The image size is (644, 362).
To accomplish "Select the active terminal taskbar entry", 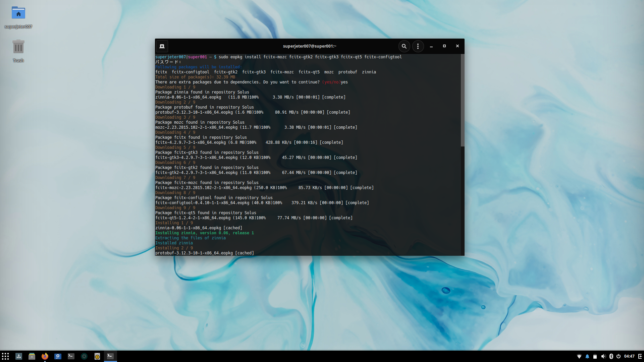I will [110, 356].
